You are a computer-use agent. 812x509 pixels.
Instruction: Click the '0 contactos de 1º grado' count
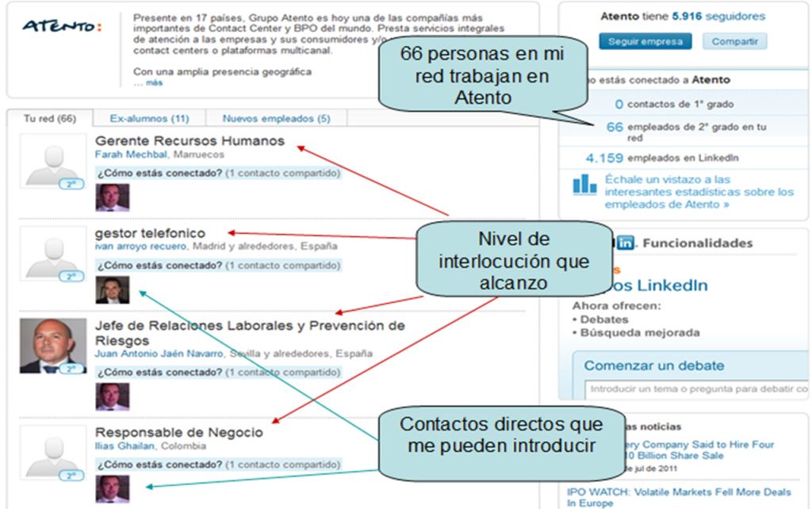coord(674,104)
